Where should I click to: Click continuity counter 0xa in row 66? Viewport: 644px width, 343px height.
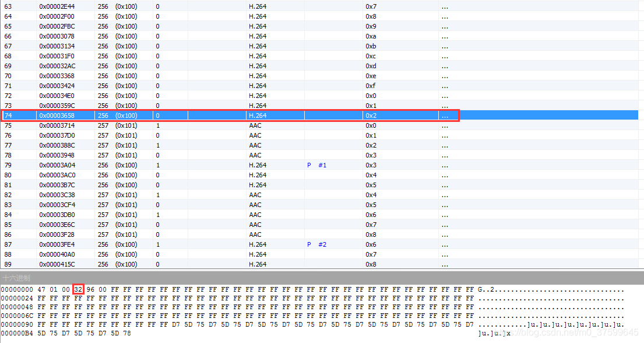point(371,36)
